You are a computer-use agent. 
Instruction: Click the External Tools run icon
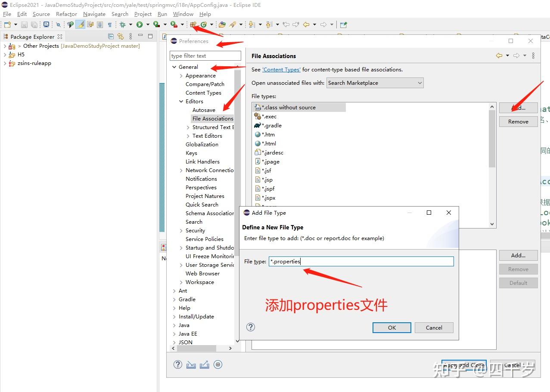[174, 25]
